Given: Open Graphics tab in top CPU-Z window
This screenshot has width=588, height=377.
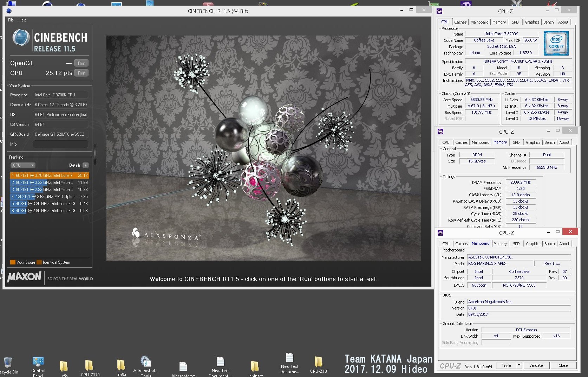Looking at the screenshot, I should pyautogui.click(x=532, y=22).
